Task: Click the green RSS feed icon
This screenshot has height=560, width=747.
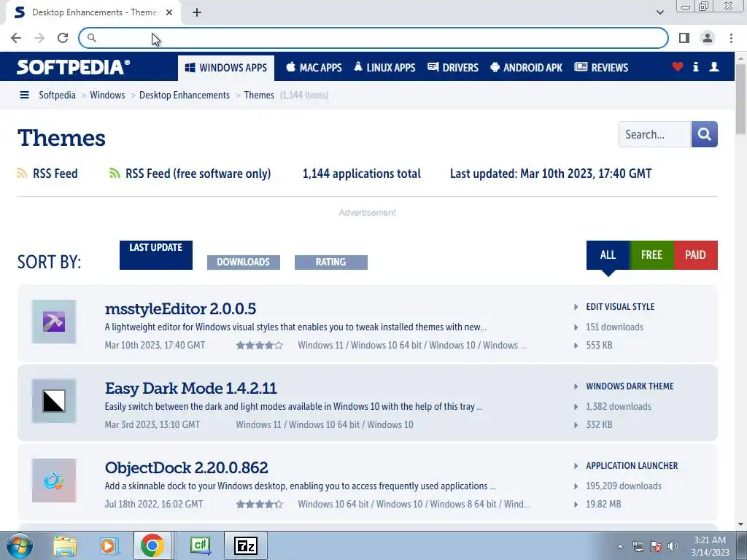Action: [115, 174]
